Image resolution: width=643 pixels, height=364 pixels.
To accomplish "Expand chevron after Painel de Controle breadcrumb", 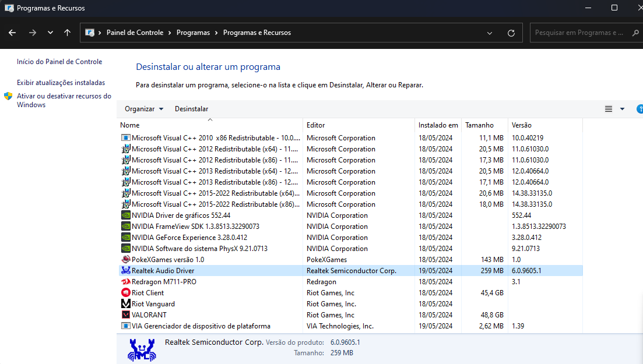I will 170,33.
